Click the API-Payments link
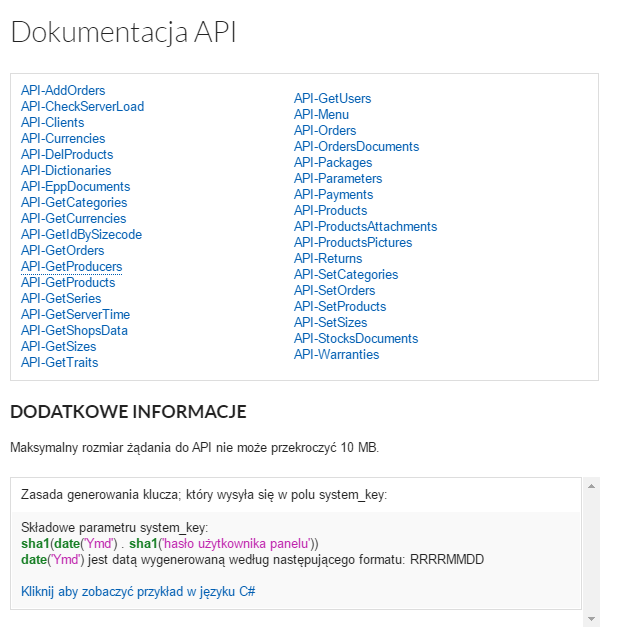 tap(333, 195)
